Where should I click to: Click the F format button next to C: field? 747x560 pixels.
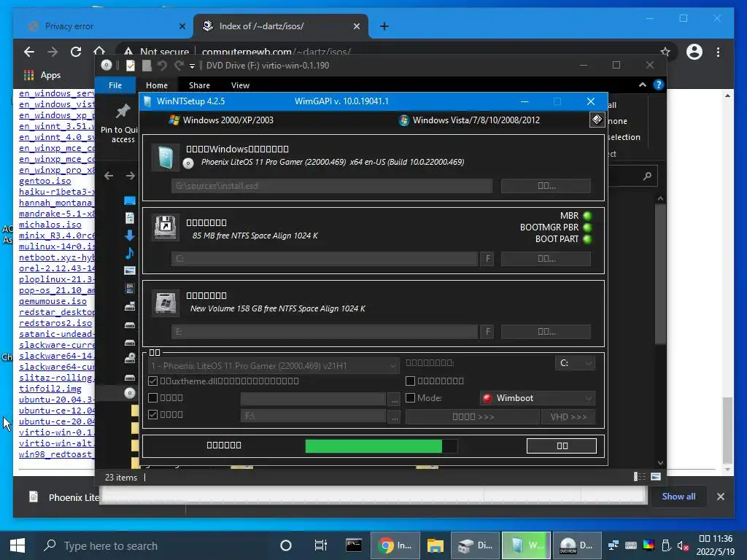(487, 259)
